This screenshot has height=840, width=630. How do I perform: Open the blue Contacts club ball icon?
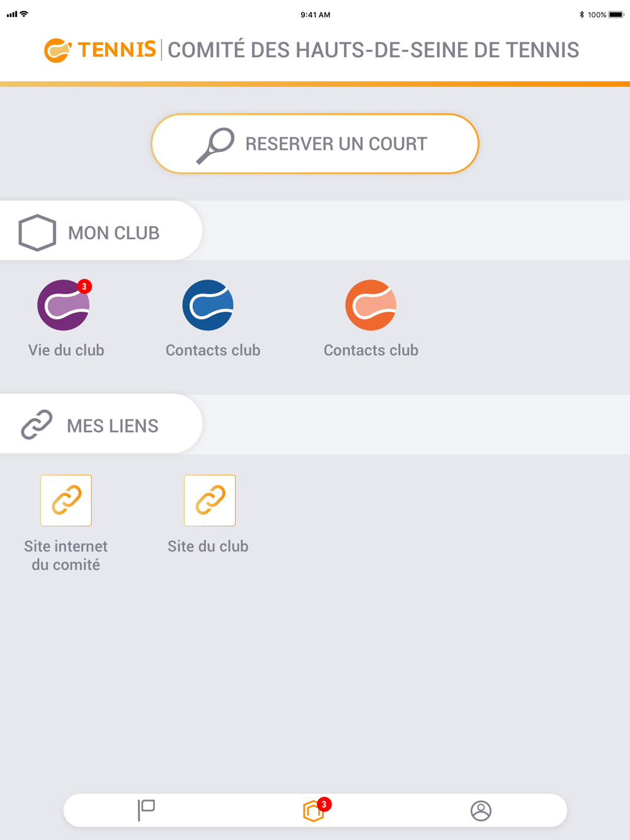[x=208, y=305]
